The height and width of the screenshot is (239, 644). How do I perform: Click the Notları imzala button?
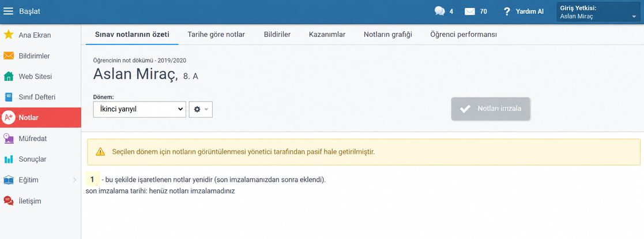tap(491, 109)
